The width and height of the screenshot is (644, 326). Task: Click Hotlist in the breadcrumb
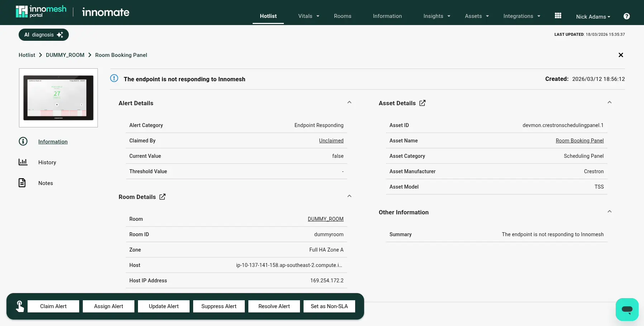(27, 55)
